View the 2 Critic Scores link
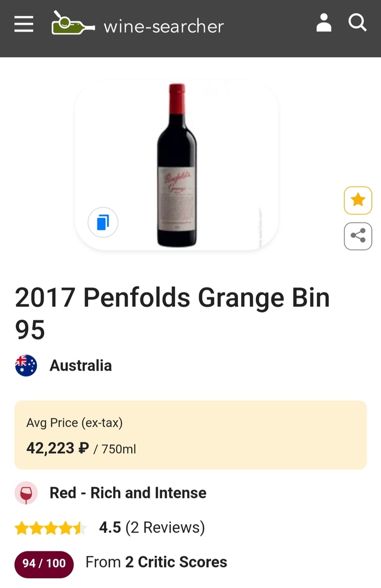The height and width of the screenshot is (588, 381). [176, 562]
